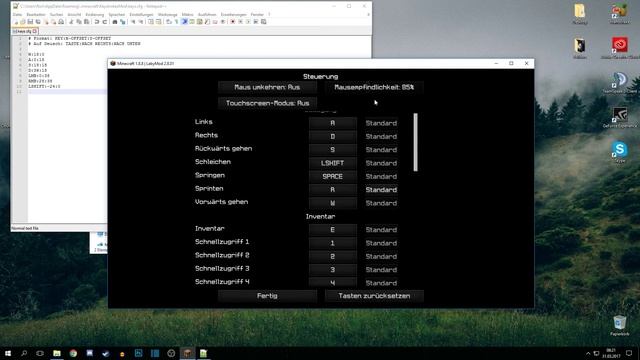Open Datei menu in Notepad++
Viewport: 640px width, 360px height.
[x=17, y=15]
